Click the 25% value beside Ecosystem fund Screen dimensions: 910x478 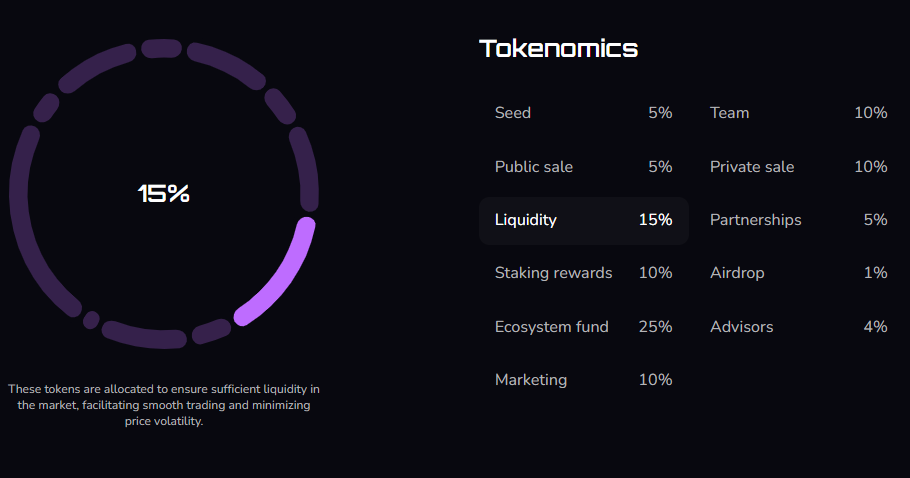coord(656,327)
